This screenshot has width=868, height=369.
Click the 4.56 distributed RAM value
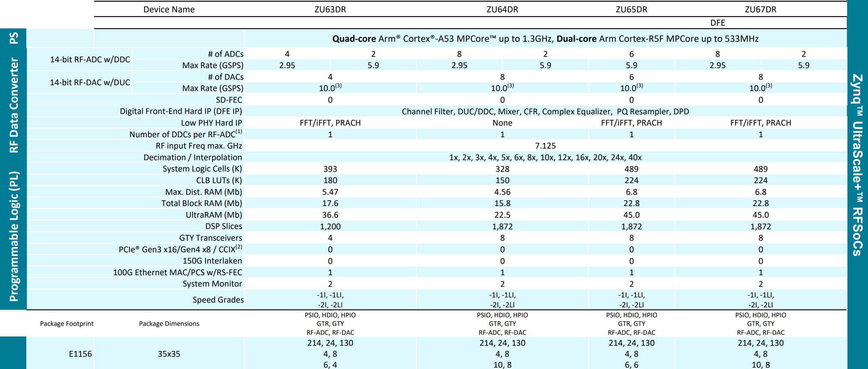[502, 192]
